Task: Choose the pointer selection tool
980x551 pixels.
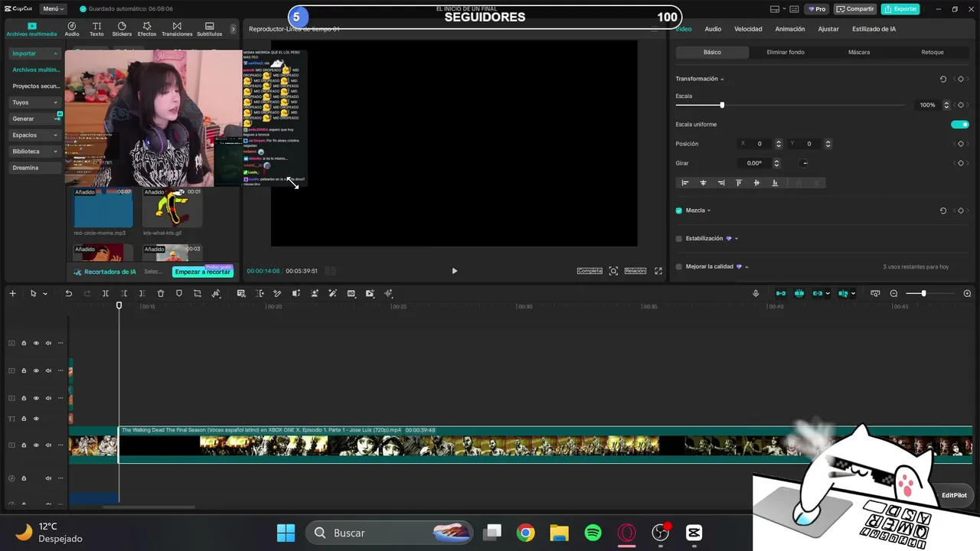Action: tap(33, 294)
